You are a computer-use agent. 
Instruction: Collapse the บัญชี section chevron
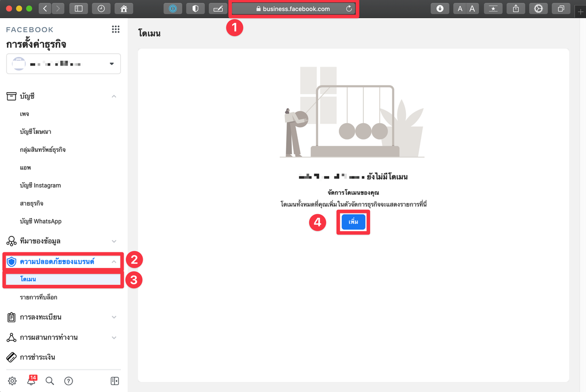coord(114,96)
